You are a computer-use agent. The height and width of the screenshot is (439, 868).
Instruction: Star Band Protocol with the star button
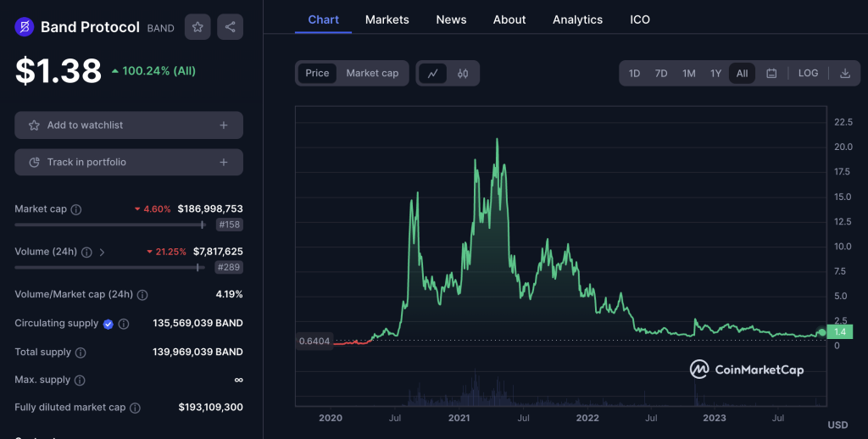(x=198, y=26)
